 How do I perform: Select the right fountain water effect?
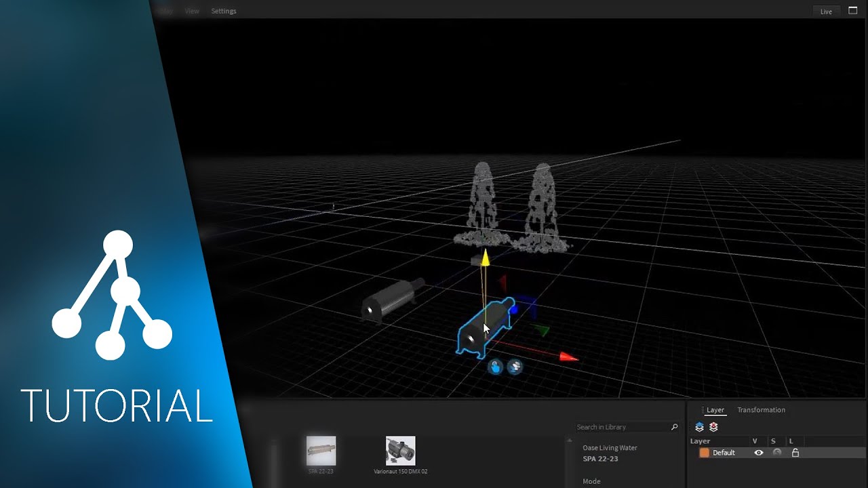pyautogui.click(x=542, y=207)
